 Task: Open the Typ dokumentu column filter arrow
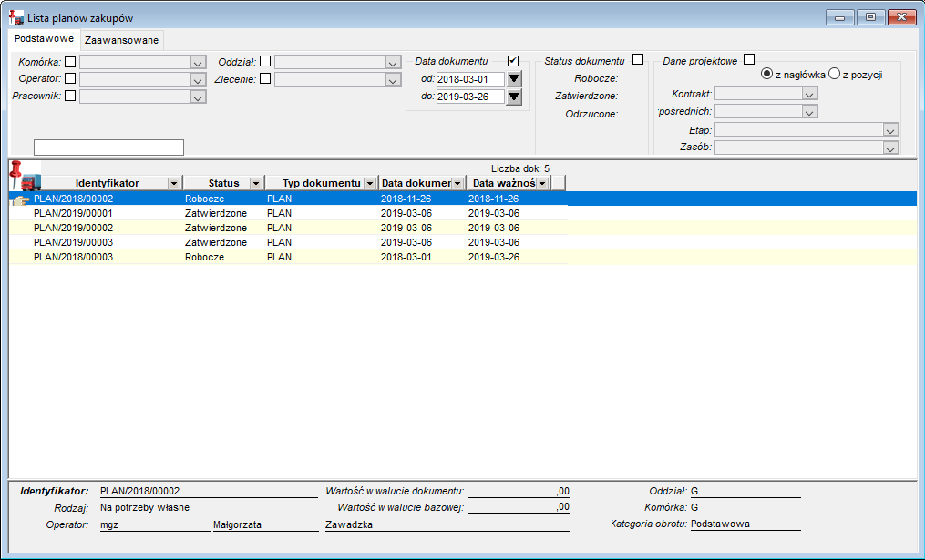(370, 183)
